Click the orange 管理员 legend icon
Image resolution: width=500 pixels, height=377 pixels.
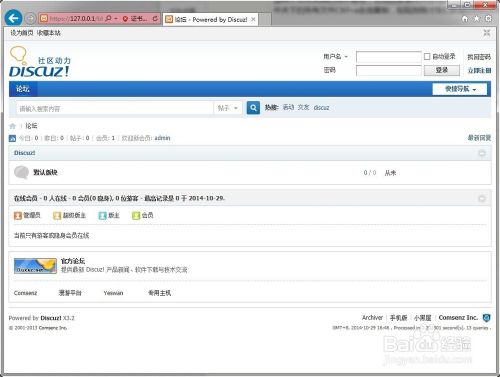coord(18,216)
